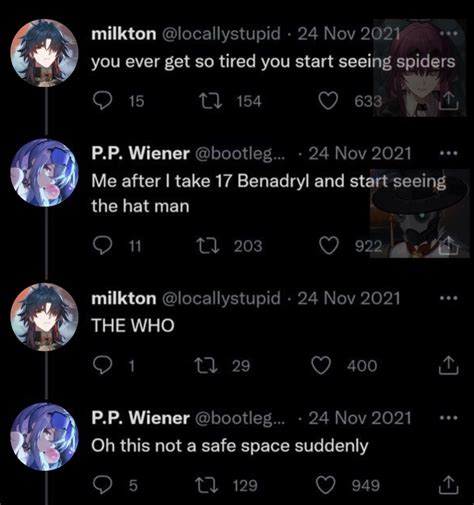Like the 'safe space suddenly' tweet
The width and height of the screenshot is (474, 505).
click(326, 485)
